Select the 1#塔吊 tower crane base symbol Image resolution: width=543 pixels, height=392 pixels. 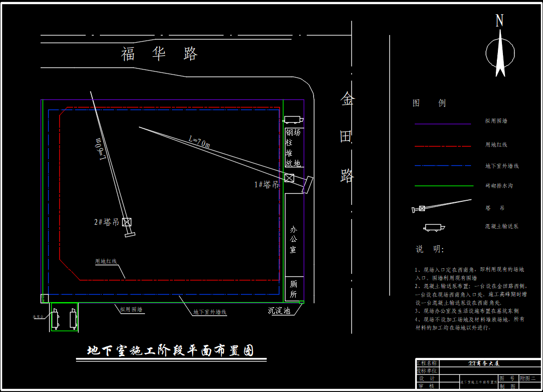(289, 178)
